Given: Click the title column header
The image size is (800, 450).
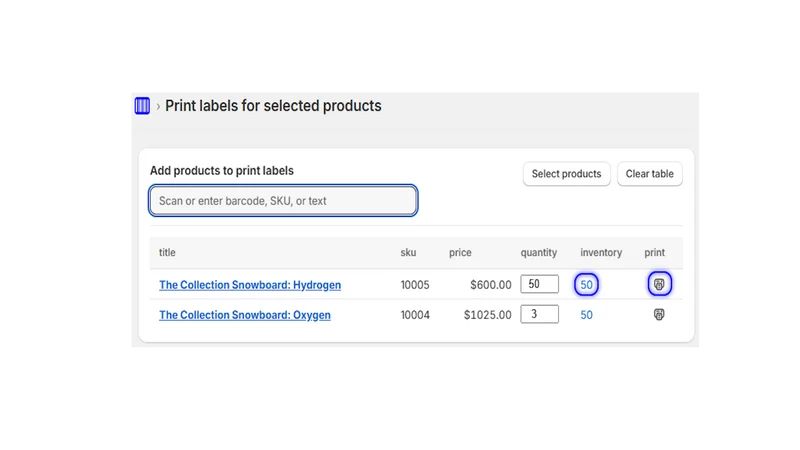Looking at the screenshot, I should click(167, 253).
